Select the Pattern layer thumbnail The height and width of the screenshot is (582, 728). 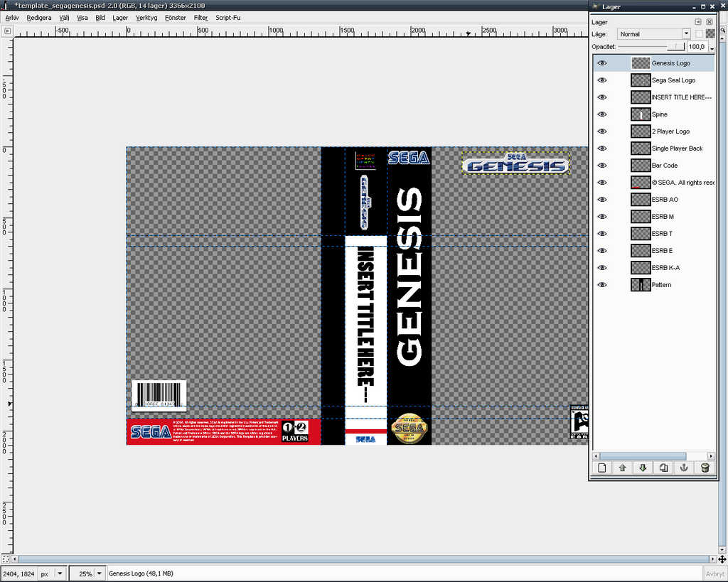[641, 285]
